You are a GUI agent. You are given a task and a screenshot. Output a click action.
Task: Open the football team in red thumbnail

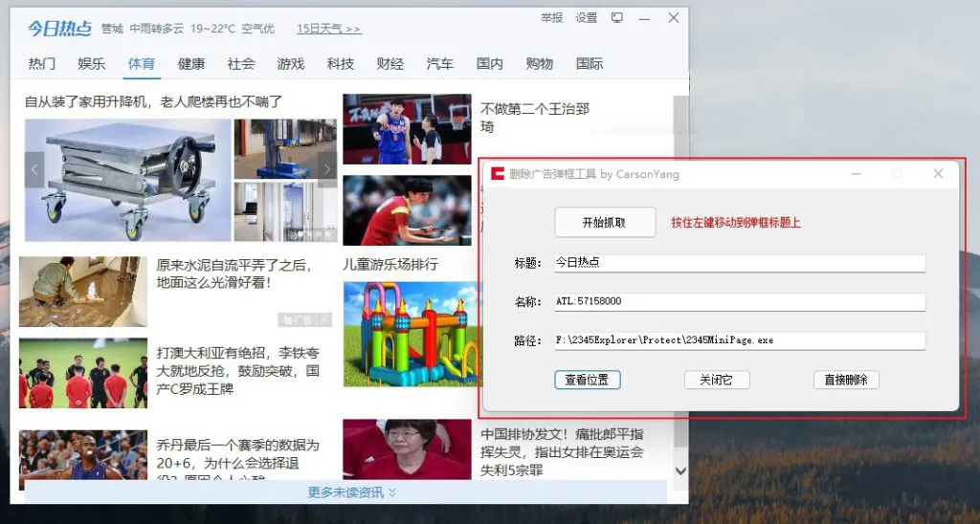click(83, 373)
